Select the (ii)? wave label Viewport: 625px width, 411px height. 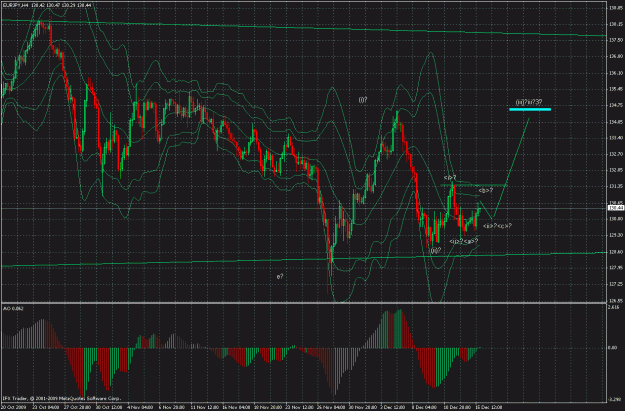click(436, 250)
